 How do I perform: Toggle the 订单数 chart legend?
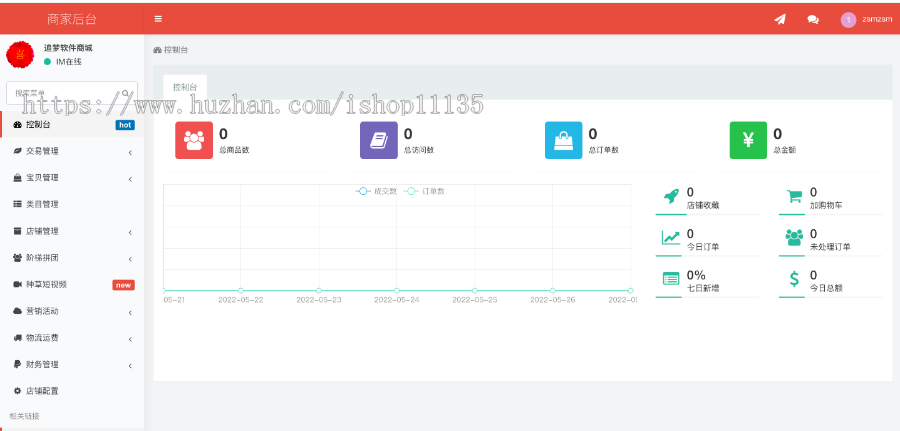tap(424, 192)
